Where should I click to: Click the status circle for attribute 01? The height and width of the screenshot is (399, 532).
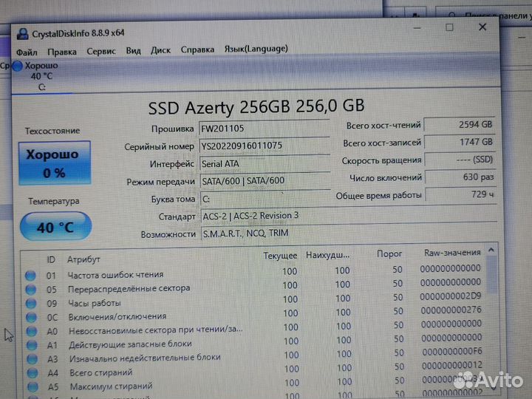click(30, 276)
